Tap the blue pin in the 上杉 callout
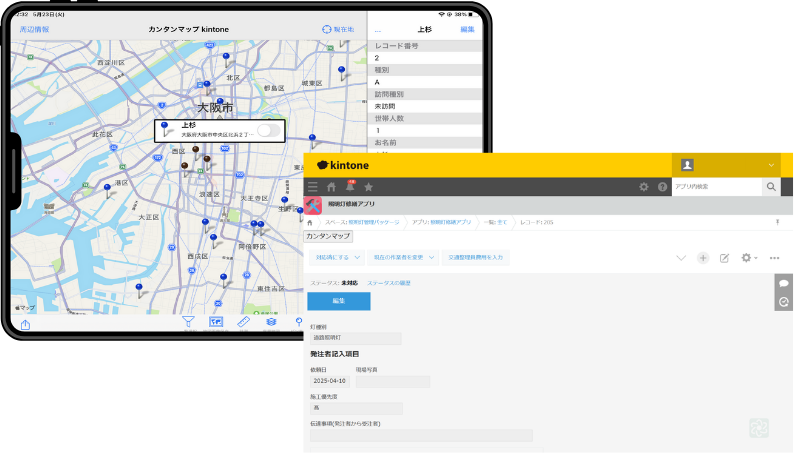Image resolution: width=794 pixels, height=453 pixels. pyautogui.click(x=165, y=127)
